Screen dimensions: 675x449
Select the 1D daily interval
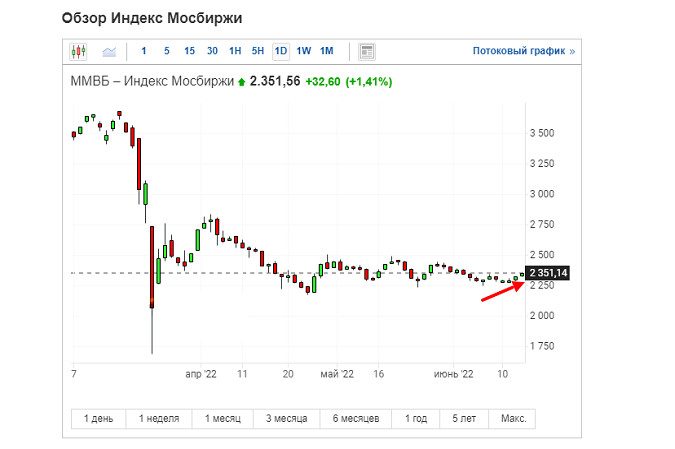[281, 51]
